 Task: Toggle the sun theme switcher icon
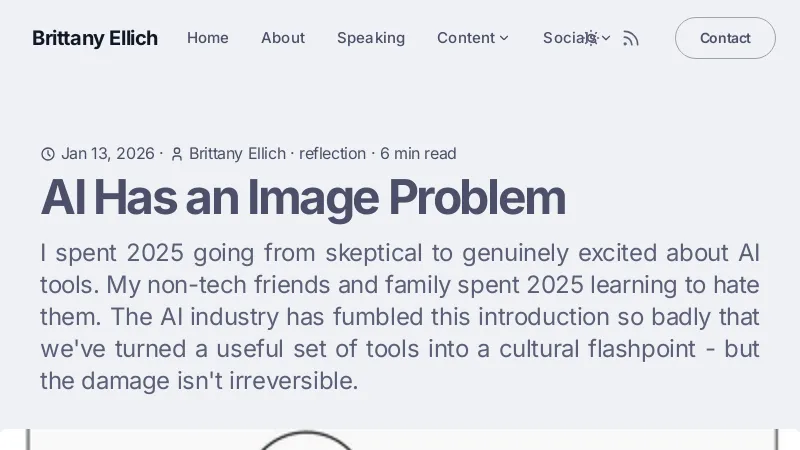[591, 38]
